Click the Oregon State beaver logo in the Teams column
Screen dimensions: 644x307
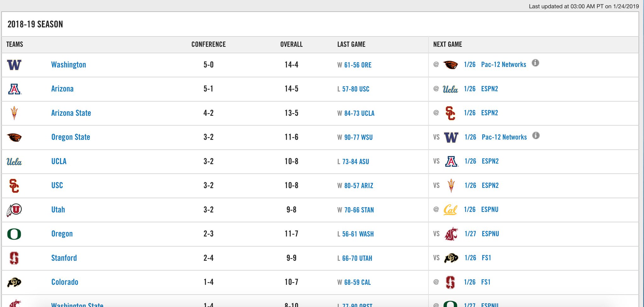point(14,137)
